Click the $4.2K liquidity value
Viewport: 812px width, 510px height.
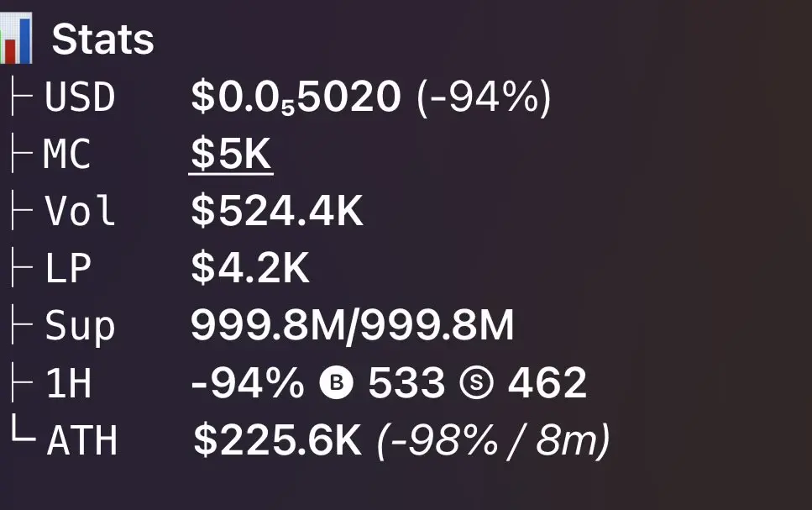pos(250,269)
